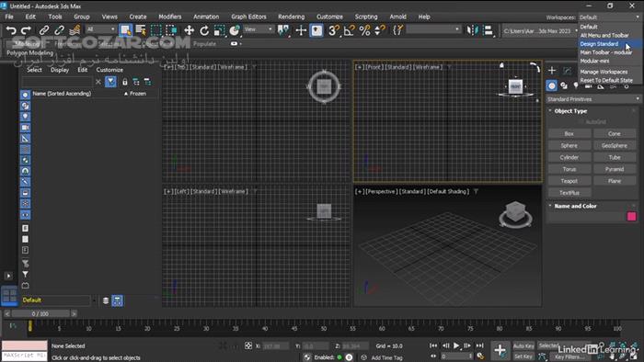
Task: Open Standard Primitives category dropdown
Action: [593, 99]
